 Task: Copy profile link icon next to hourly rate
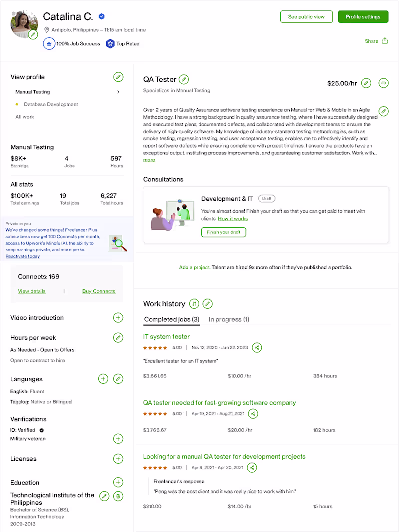pyautogui.click(x=383, y=83)
